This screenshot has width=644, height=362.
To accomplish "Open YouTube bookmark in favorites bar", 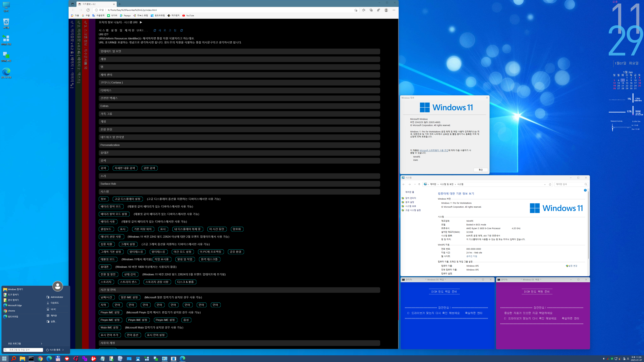I will [x=188, y=15].
